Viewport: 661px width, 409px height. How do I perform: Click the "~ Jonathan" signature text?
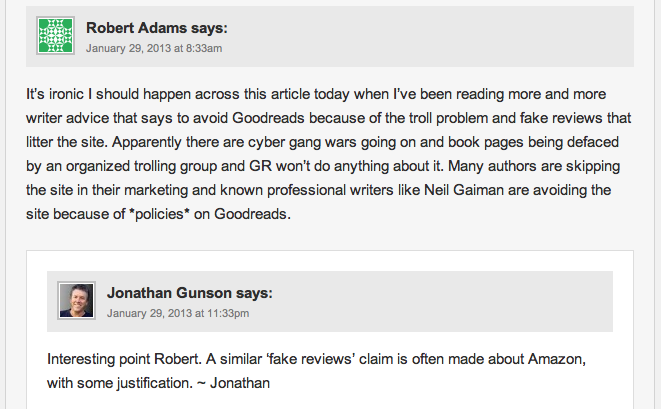click(233, 383)
